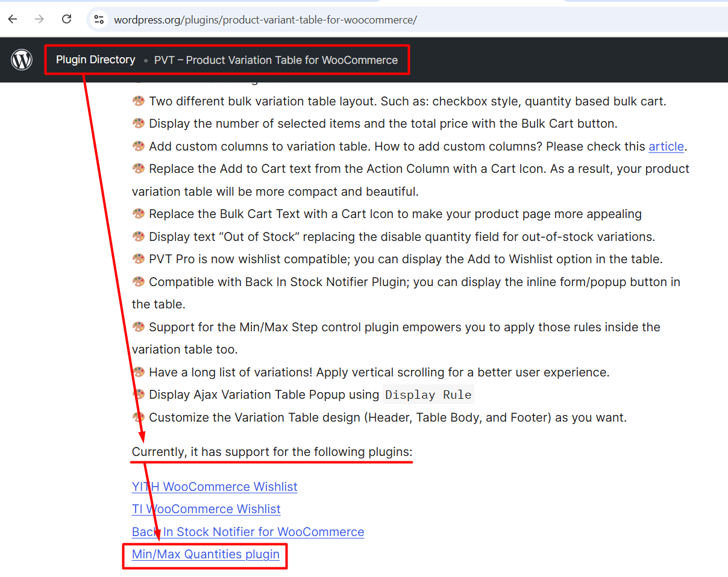Open the custom columns article link
The image size is (728, 577).
tap(666, 146)
